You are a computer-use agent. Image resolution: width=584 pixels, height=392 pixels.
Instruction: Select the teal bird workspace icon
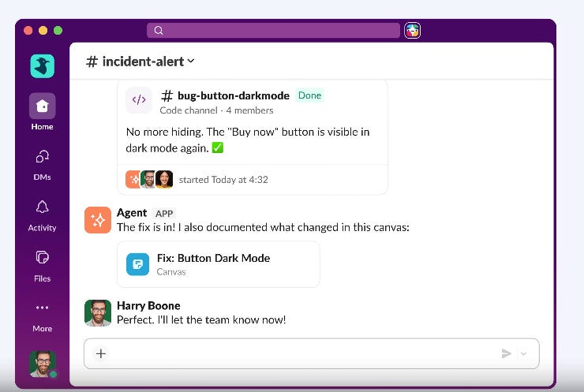(42, 66)
